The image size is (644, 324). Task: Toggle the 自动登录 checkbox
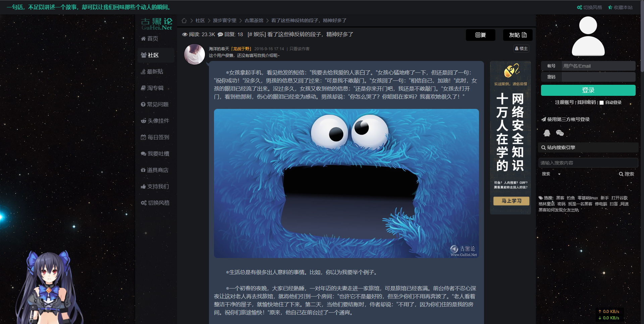pyautogui.click(x=602, y=103)
